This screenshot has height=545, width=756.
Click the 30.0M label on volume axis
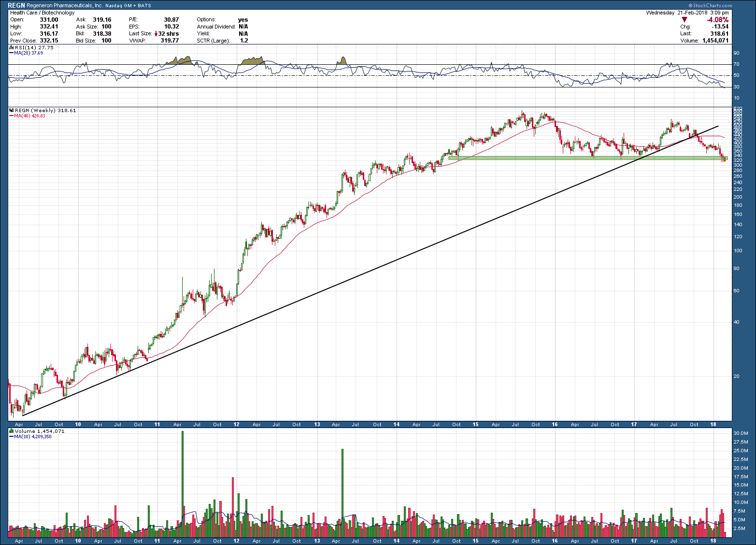pyautogui.click(x=741, y=433)
